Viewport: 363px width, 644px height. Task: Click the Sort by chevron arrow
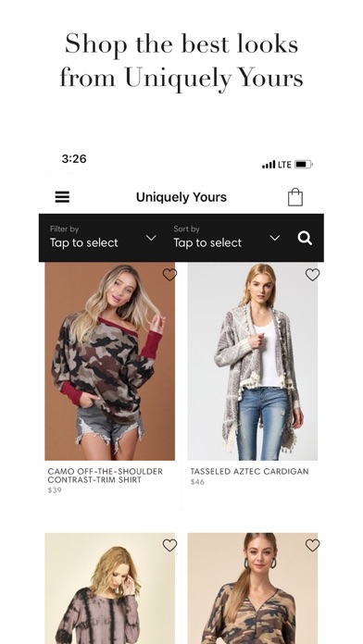coord(275,238)
